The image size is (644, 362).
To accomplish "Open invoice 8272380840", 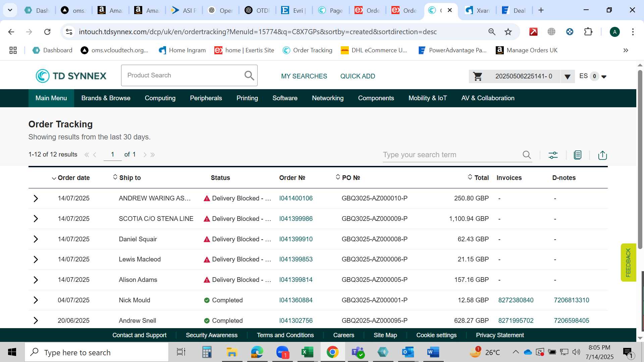I will coord(516,300).
